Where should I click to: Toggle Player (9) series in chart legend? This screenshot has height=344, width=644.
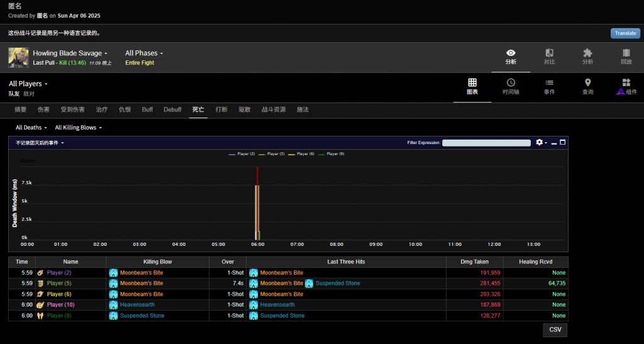pos(331,154)
